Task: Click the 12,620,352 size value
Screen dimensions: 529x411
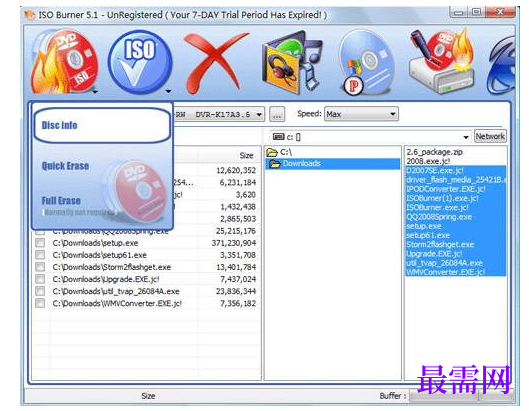Action: tap(236, 170)
